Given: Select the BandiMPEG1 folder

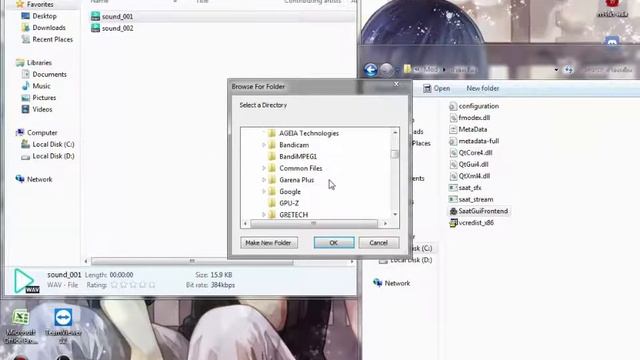Looking at the screenshot, I should pos(298,156).
